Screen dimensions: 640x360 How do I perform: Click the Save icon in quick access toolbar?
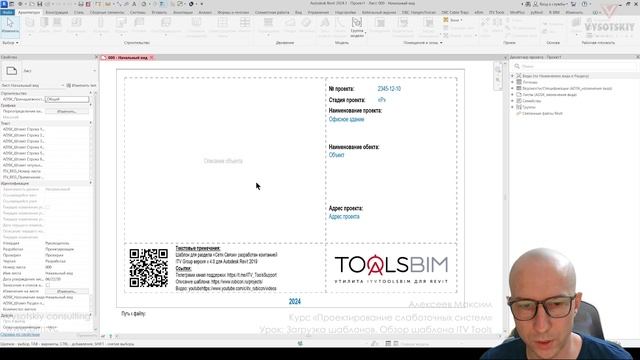(40, 4)
